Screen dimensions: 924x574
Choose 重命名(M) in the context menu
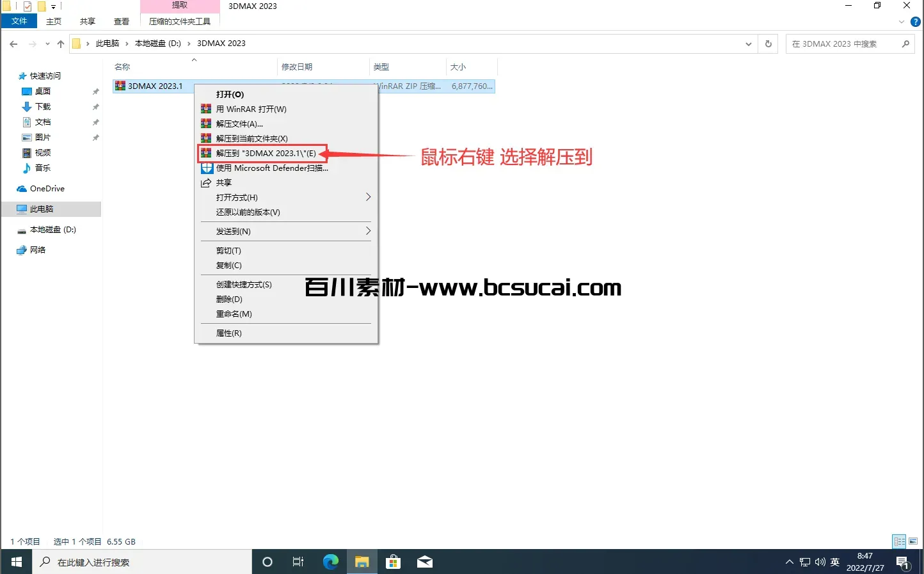pyautogui.click(x=286, y=314)
